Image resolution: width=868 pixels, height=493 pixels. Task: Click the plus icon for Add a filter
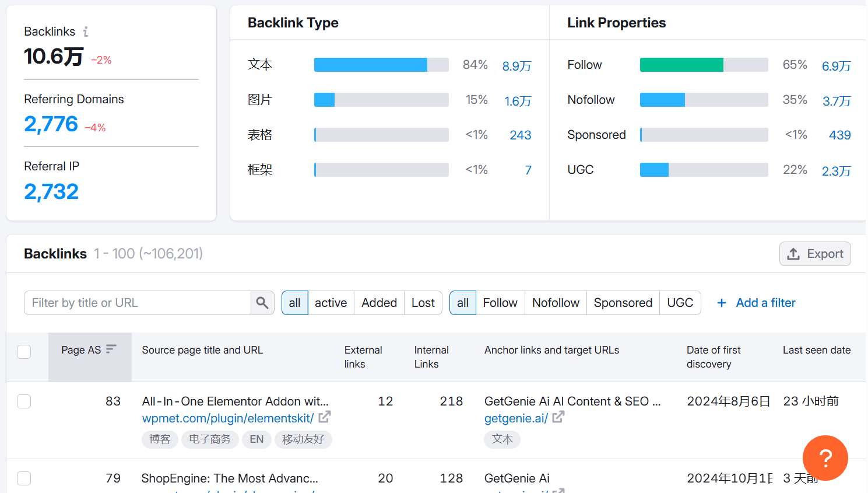(x=722, y=303)
